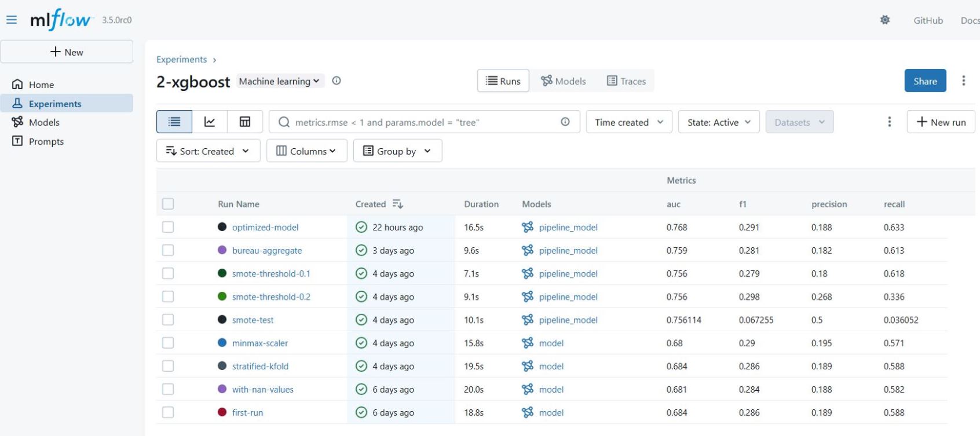Toggle the select-all runs checkbox
980x436 pixels.
tap(168, 204)
